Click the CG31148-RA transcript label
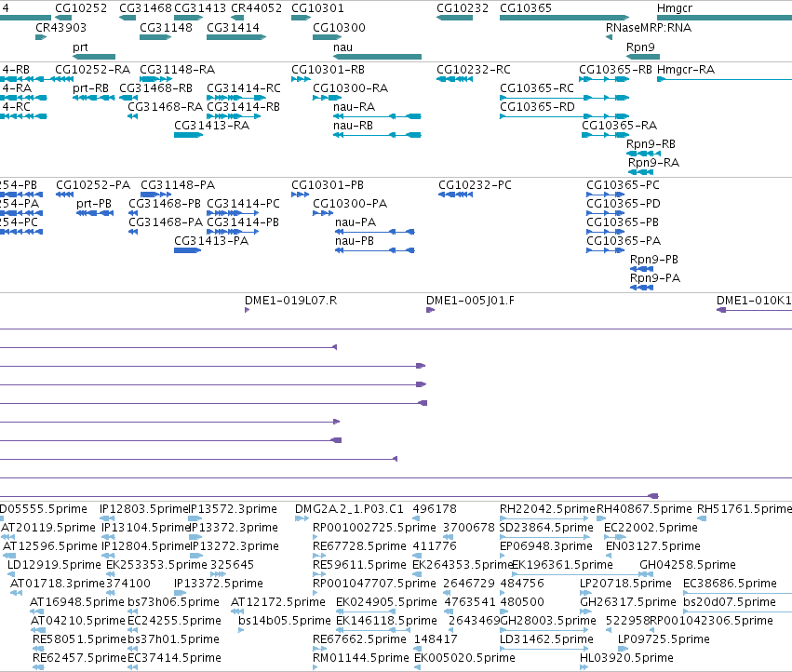This screenshot has width=792, height=672. click(x=177, y=69)
